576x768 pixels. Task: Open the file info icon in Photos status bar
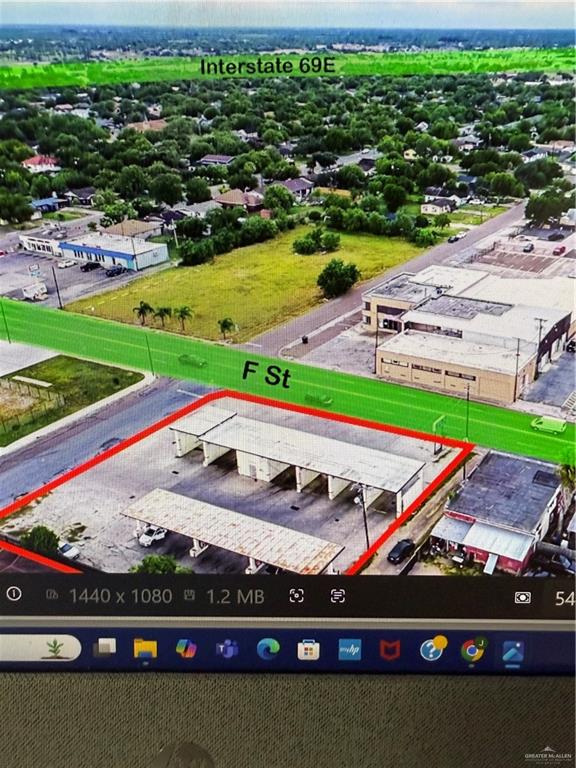pyautogui.click(x=14, y=594)
